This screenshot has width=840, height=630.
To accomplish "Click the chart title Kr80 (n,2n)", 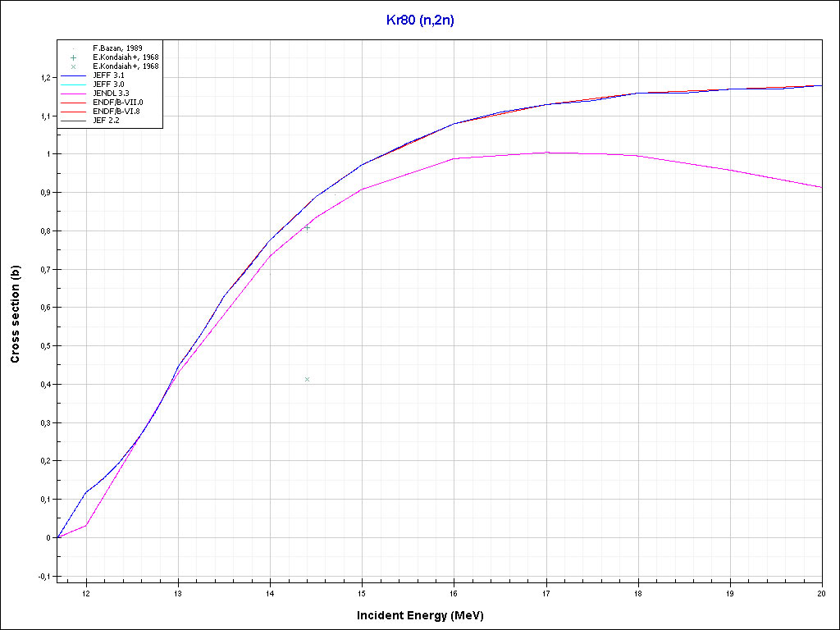I will tap(420, 21).
